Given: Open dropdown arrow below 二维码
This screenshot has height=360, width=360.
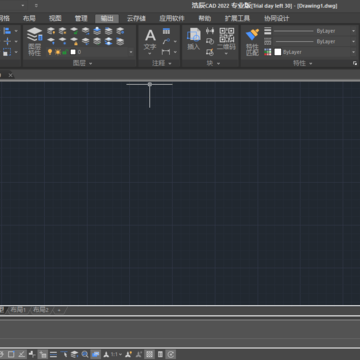Looking at the screenshot, I should click(x=226, y=53).
